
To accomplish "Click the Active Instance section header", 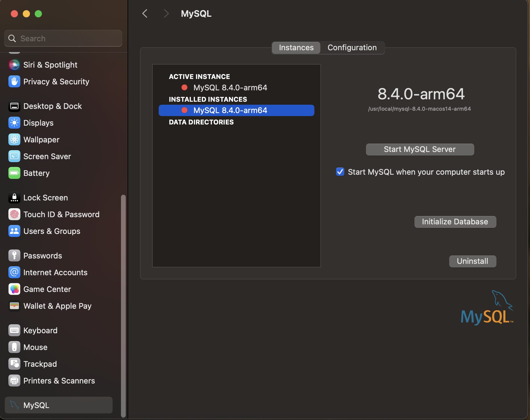I will point(199,77).
